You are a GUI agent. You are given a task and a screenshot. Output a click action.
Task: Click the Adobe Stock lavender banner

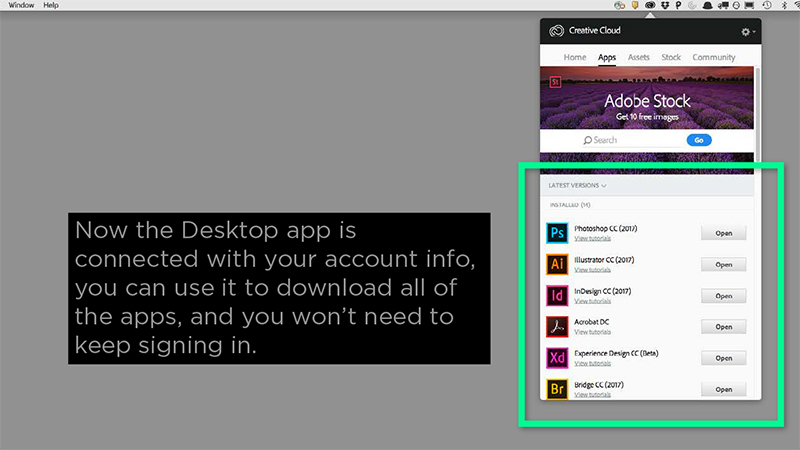coord(646,97)
